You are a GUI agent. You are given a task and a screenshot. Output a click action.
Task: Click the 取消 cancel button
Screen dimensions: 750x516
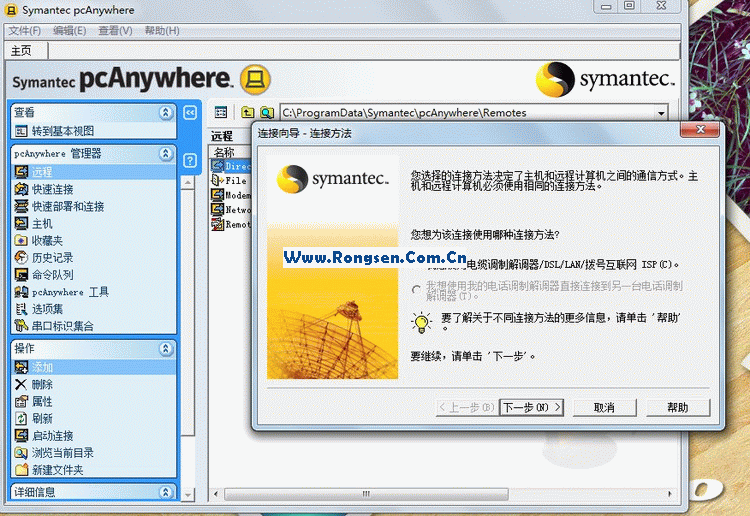pos(603,407)
